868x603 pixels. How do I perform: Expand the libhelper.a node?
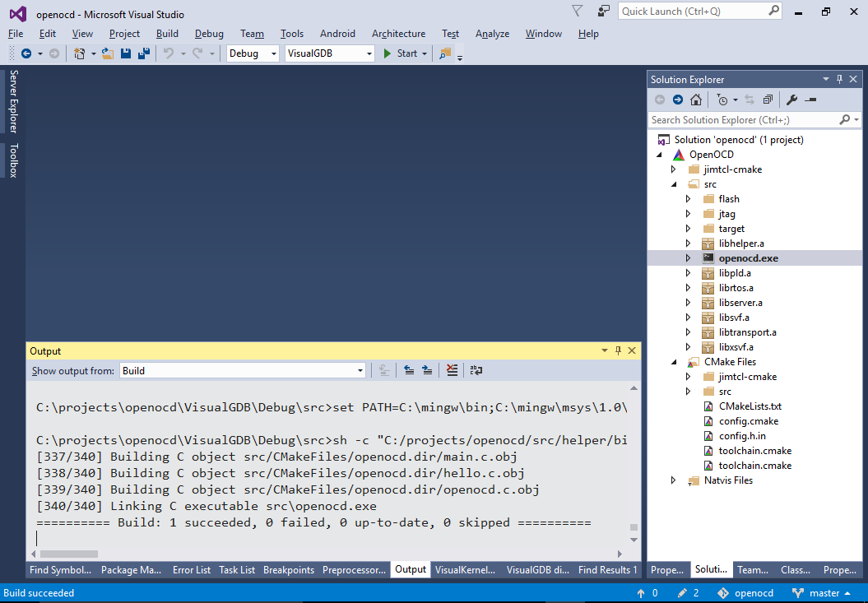(x=688, y=243)
